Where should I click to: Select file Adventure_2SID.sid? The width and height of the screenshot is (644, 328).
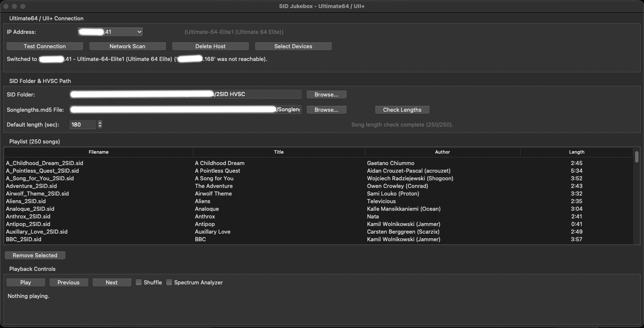tap(31, 186)
